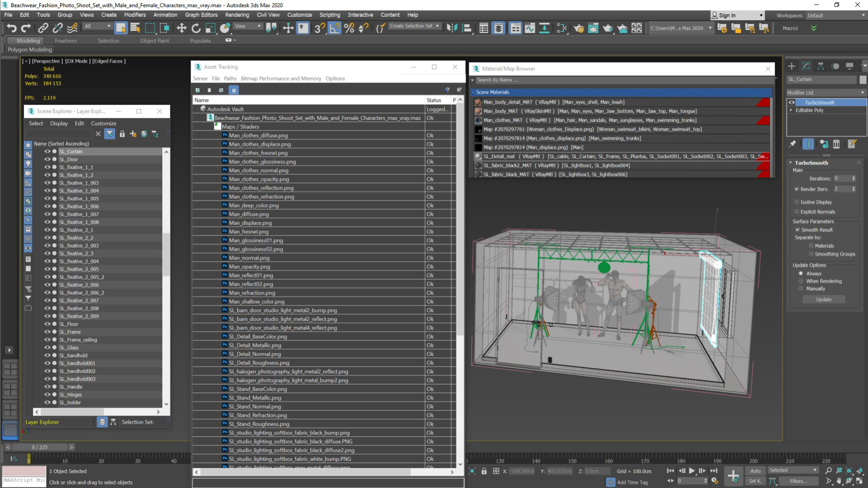
Task: Open the Select by Name list
Action: tap(135, 28)
